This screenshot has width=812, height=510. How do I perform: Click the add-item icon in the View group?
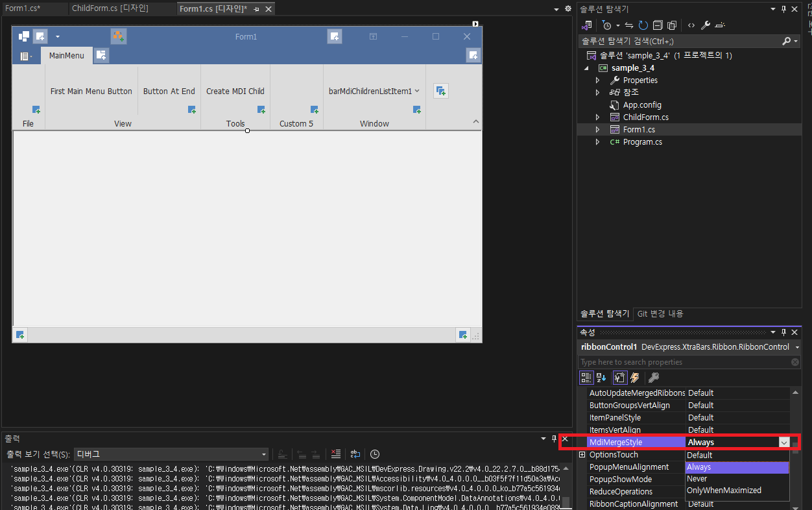click(192, 110)
